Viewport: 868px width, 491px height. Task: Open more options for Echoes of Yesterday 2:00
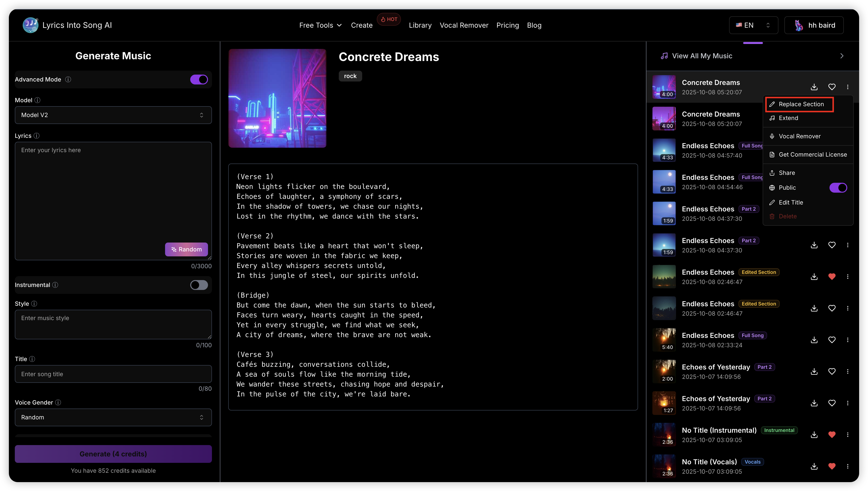[x=848, y=371]
